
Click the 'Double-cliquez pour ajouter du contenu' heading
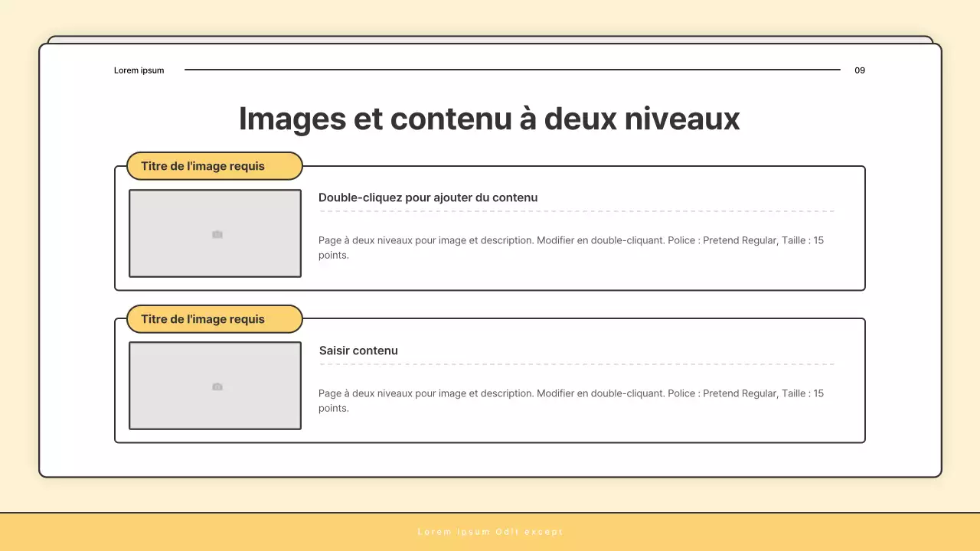tap(428, 197)
